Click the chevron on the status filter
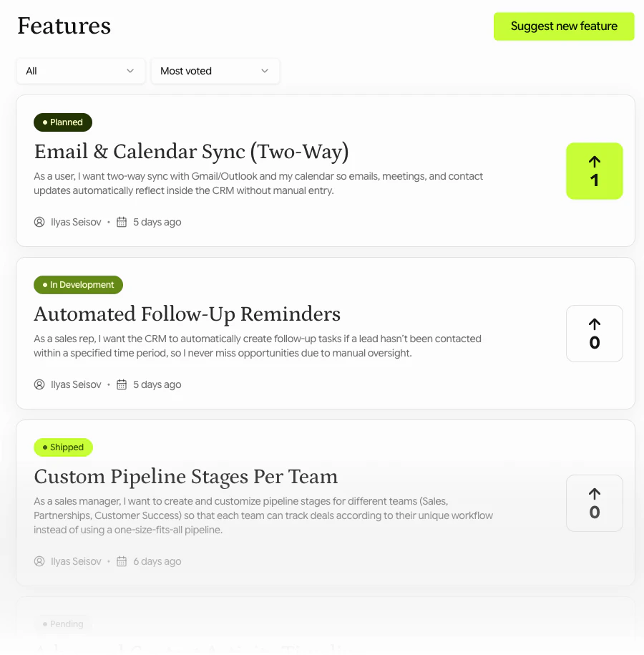644x655 pixels. pos(130,71)
